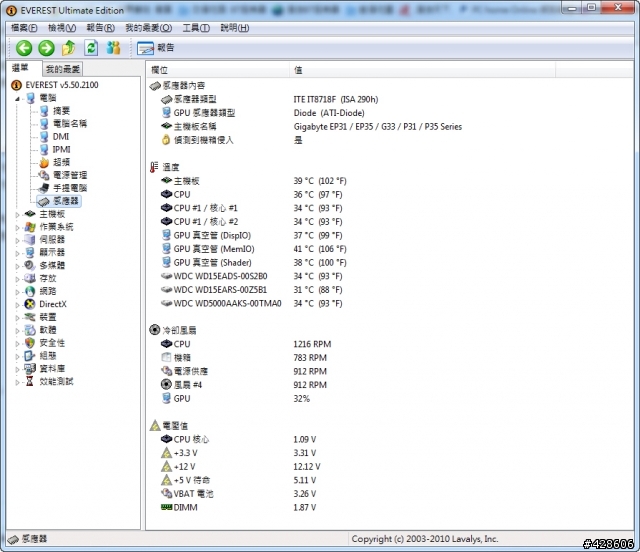Go forward with the green right arrow
This screenshot has width=640, height=552.
pyautogui.click(x=46, y=48)
